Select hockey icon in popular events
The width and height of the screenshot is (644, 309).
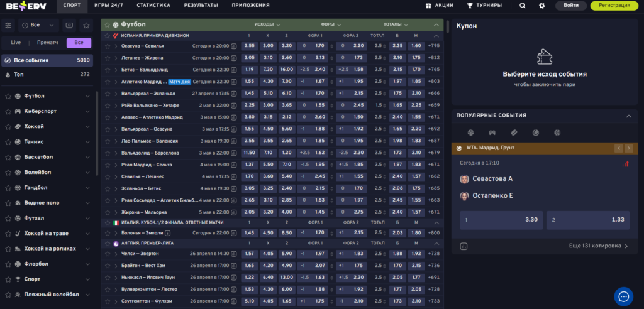[514, 133]
